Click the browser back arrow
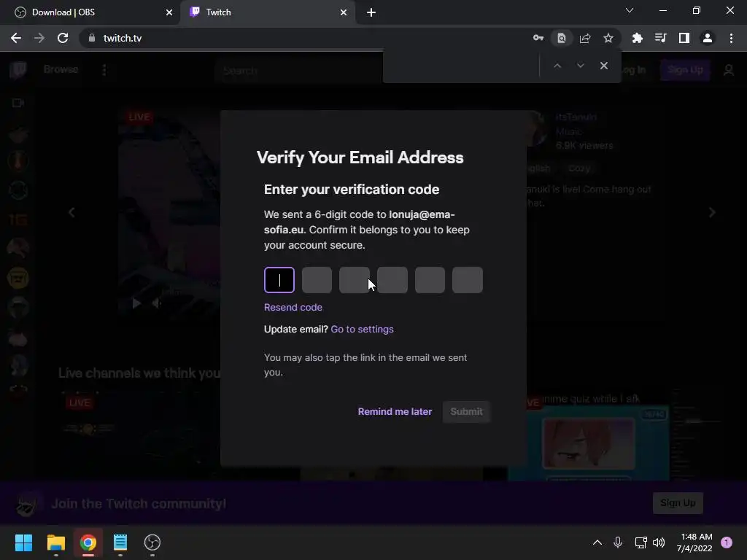 pos(16,38)
